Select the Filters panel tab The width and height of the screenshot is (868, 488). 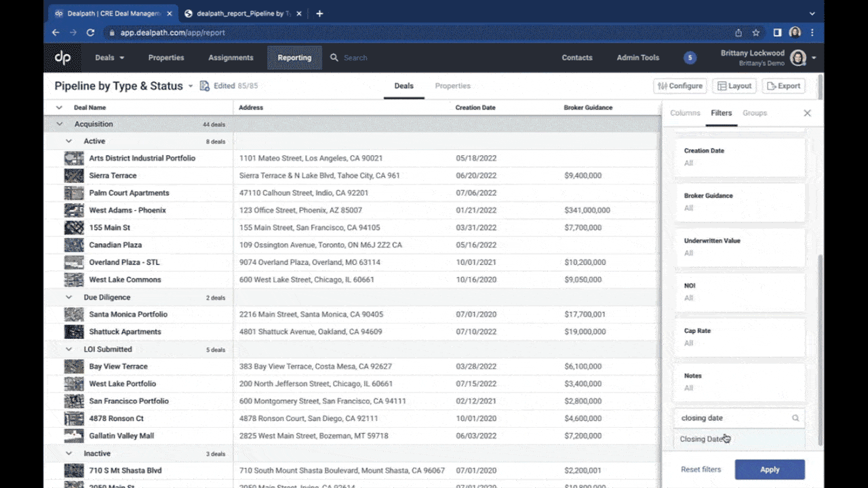[722, 113]
